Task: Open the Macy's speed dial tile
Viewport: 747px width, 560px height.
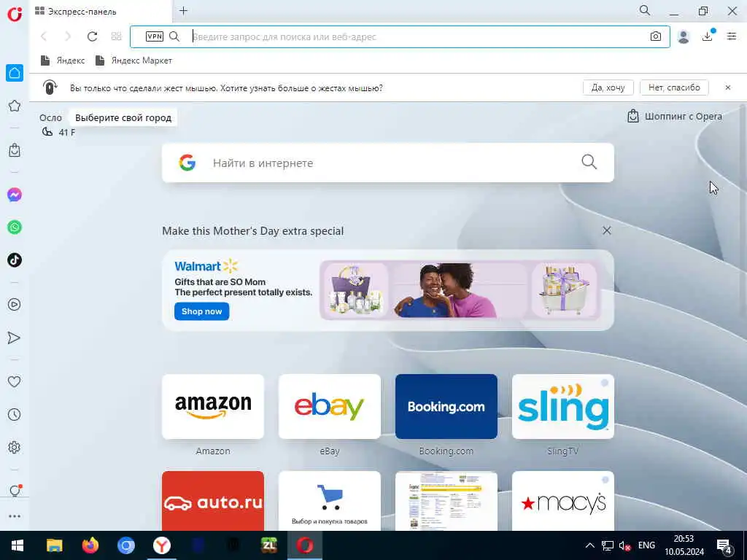Action: pyautogui.click(x=563, y=501)
